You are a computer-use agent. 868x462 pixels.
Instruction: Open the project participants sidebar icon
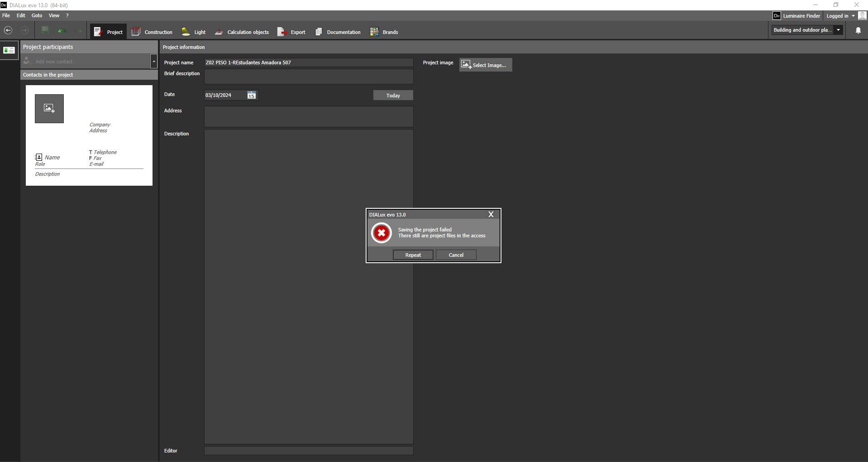pos(9,50)
